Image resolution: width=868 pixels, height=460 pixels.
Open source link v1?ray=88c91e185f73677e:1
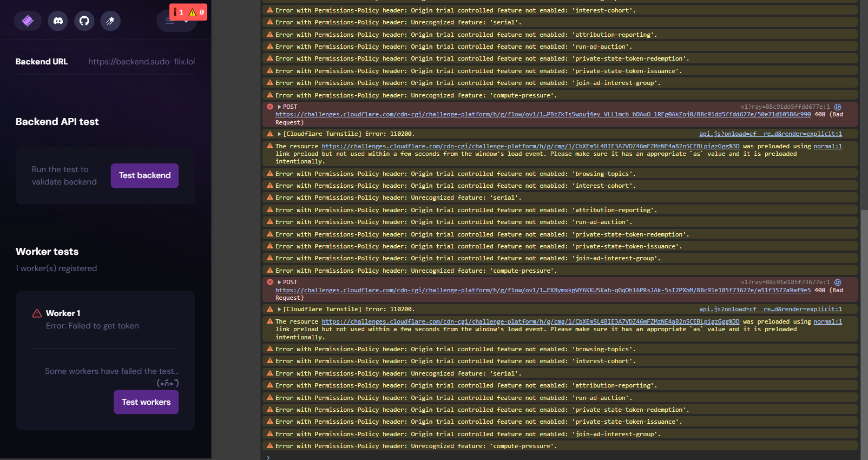(x=785, y=282)
